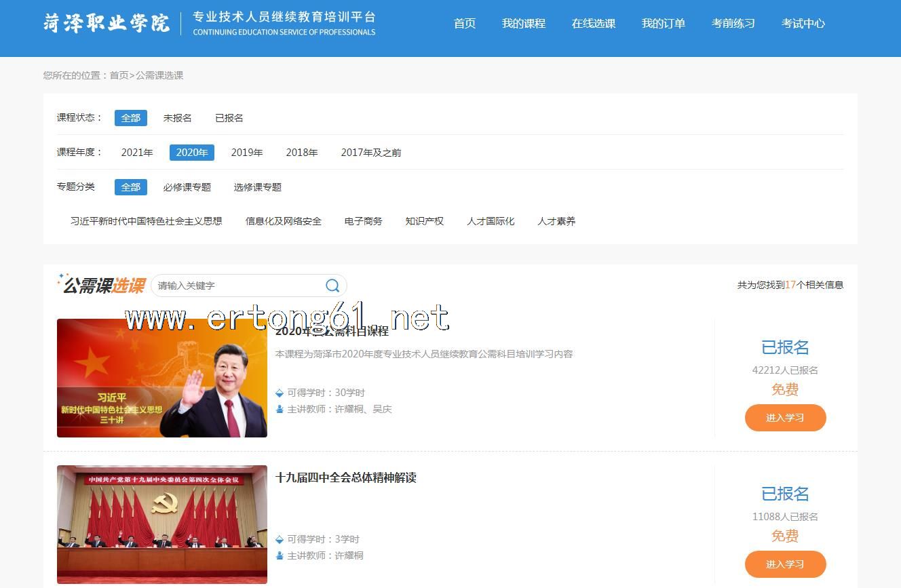901x588 pixels.
Task: Click the 十九届四中全会 conference hall thumbnail
Action: tap(162, 524)
